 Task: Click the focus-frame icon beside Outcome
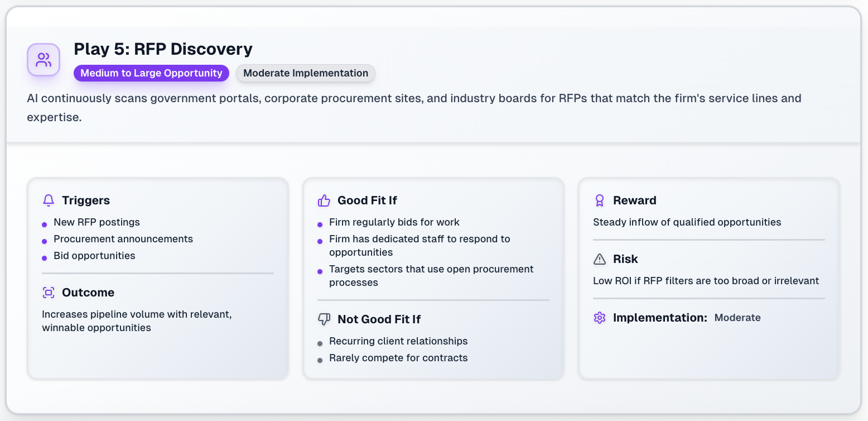(49, 293)
